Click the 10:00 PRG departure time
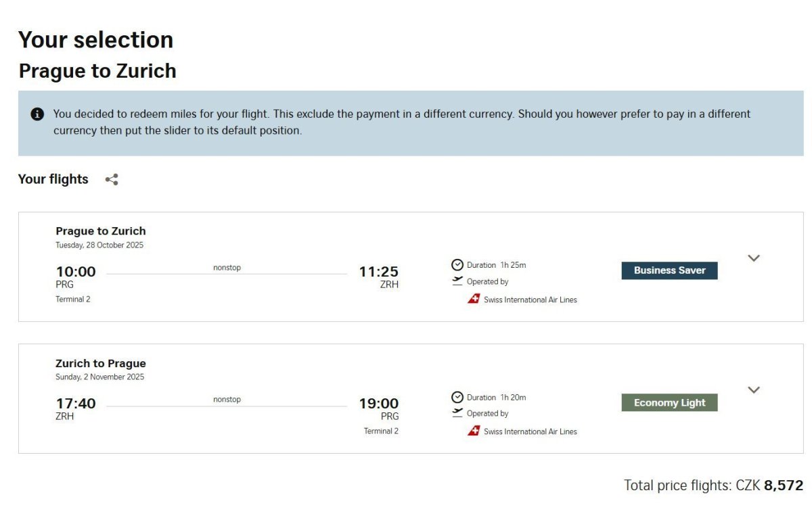812x522 pixels. [x=76, y=272]
